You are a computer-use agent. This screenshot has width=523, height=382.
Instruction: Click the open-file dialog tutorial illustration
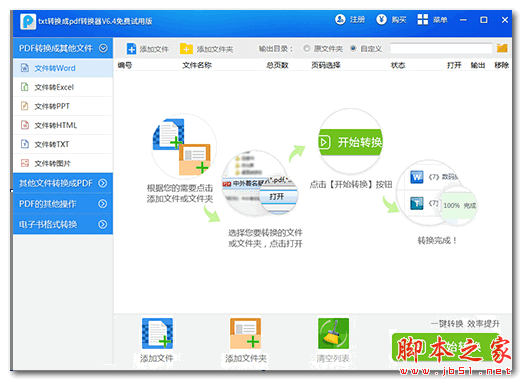tap(260, 183)
